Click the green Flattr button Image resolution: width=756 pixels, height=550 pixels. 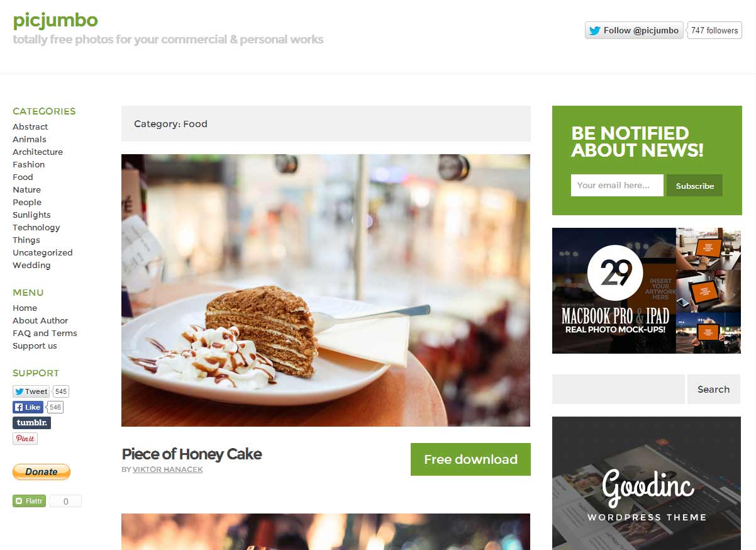(29, 501)
